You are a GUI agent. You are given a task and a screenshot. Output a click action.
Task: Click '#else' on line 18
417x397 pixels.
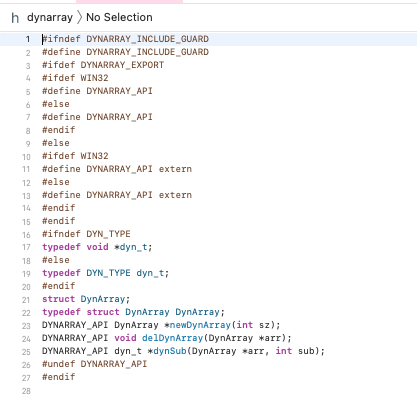[56, 260]
